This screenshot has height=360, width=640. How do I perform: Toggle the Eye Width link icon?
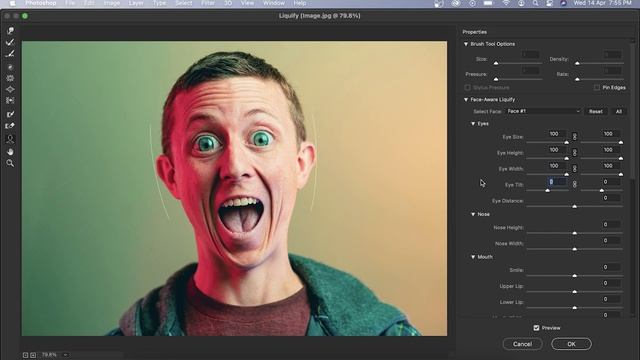574,168
